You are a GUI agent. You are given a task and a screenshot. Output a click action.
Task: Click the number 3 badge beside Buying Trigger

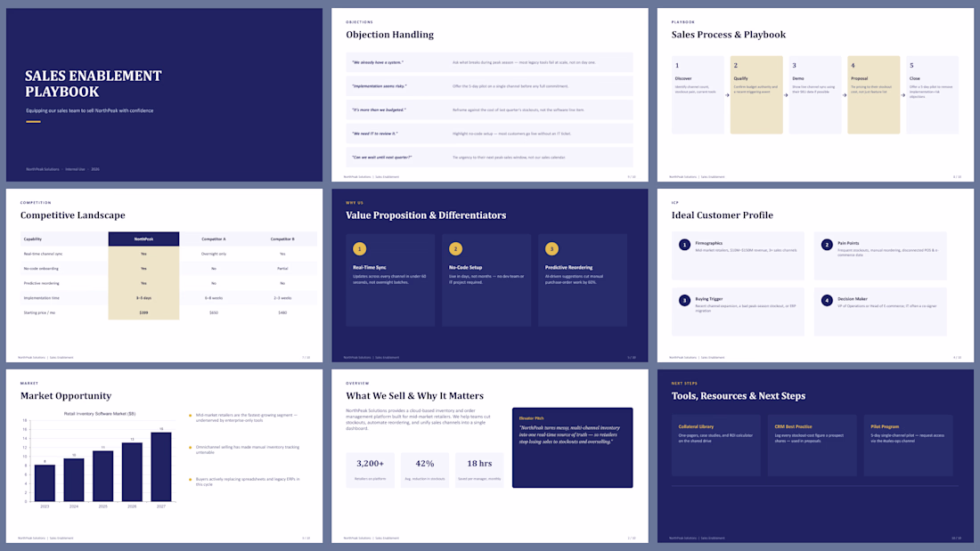[x=685, y=301]
